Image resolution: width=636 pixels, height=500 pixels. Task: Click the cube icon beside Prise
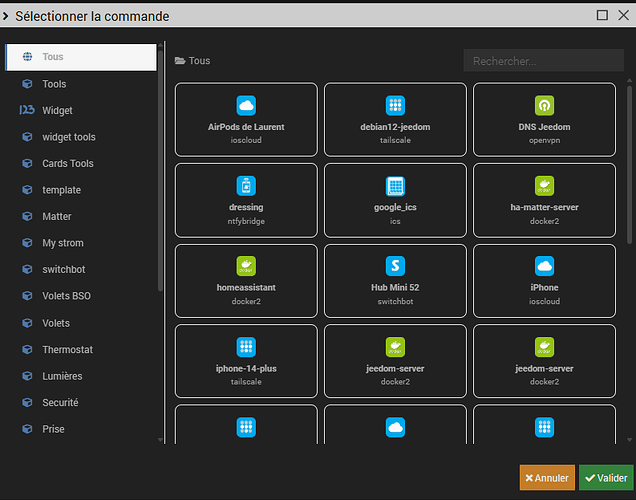(27, 429)
